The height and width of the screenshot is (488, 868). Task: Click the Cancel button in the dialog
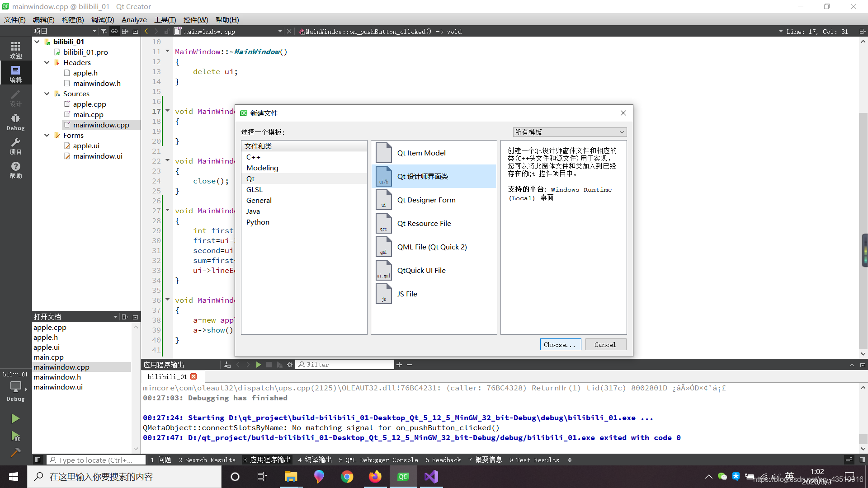pyautogui.click(x=605, y=345)
